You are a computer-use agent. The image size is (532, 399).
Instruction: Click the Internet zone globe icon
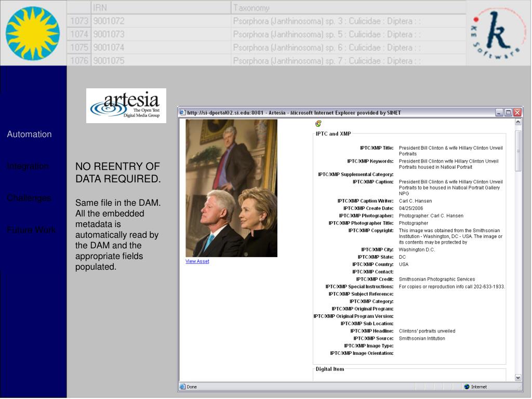pyautogui.click(x=467, y=387)
